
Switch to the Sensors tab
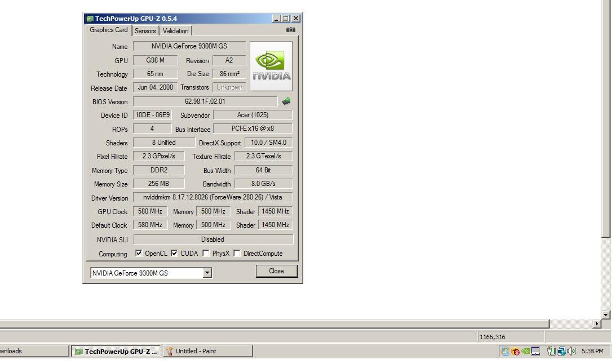[x=145, y=30]
